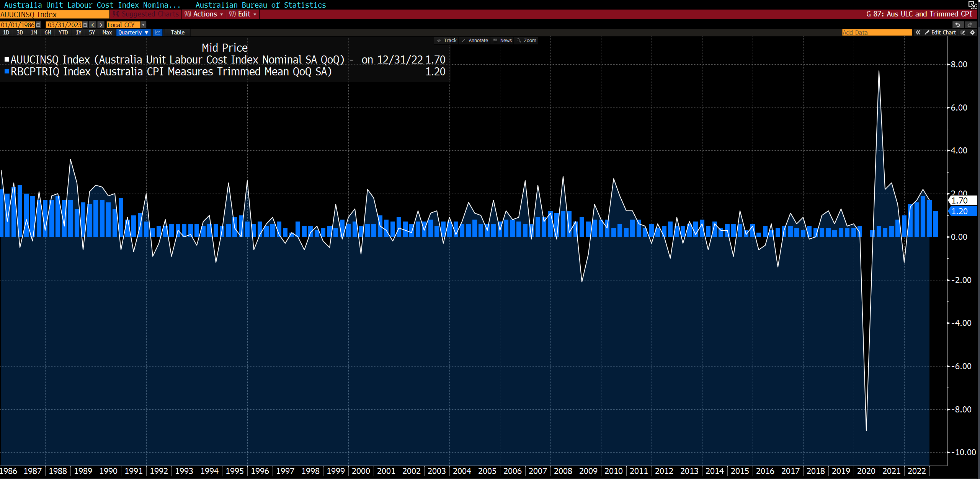Open the Local CCY currency dropdown
The image size is (980, 479).
tap(143, 25)
